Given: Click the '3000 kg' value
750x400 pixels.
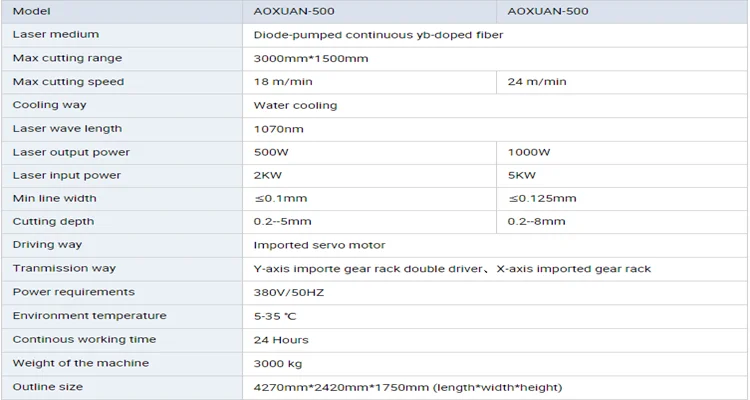Looking at the screenshot, I should pyautogui.click(x=278, y=364).
